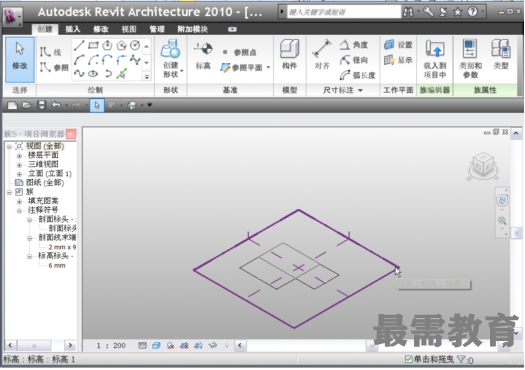Open family Types (类型) dialog
The width and height of the screenshot is (525, 370).
[x=501, y=55]
